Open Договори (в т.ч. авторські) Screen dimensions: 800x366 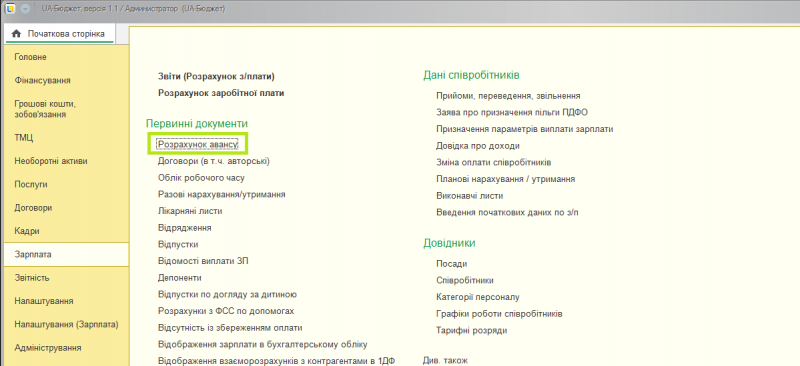tap(214, 161)
